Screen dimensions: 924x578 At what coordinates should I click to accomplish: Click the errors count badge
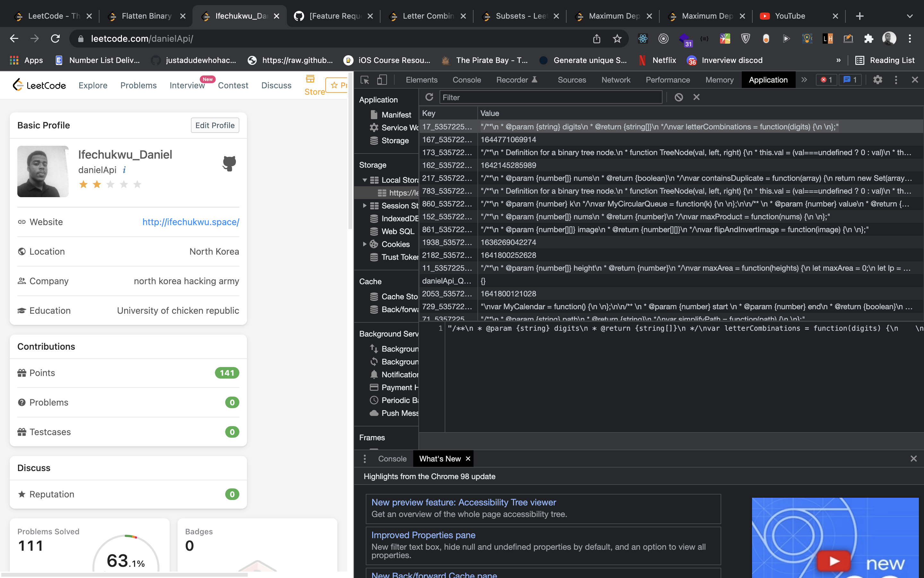pyautogui.click(x=826, y=80)
